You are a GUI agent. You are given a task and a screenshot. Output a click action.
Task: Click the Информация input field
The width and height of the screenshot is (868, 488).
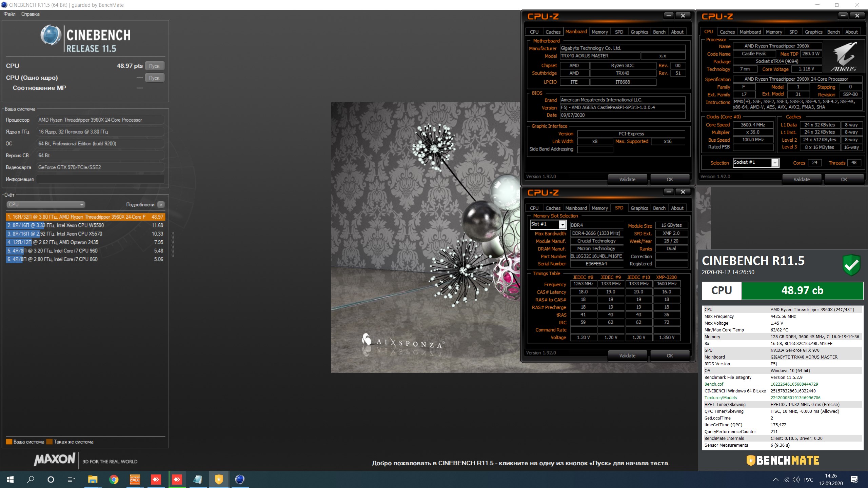tap(100, 179)
